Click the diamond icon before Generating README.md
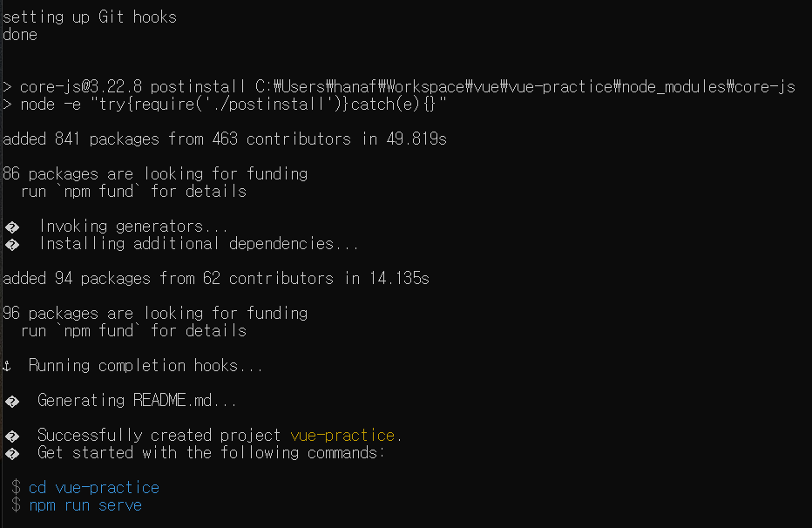The image size is (812, 528). (x=12, y=401)
